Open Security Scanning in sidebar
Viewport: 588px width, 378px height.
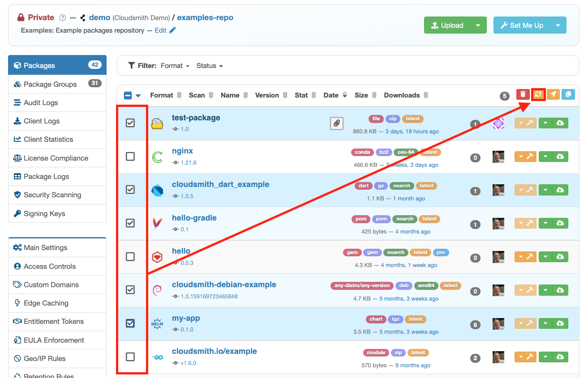point(57,195)
